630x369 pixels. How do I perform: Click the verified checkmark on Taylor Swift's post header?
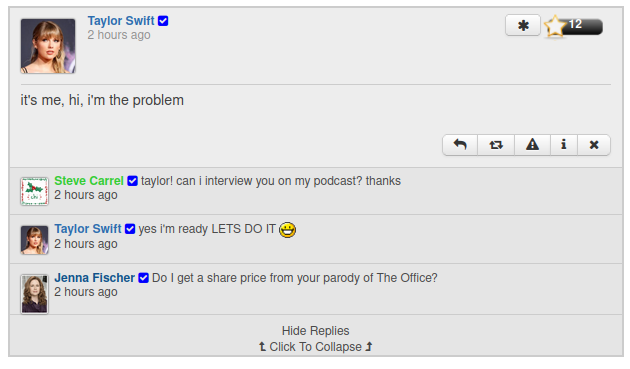(163, 21)
